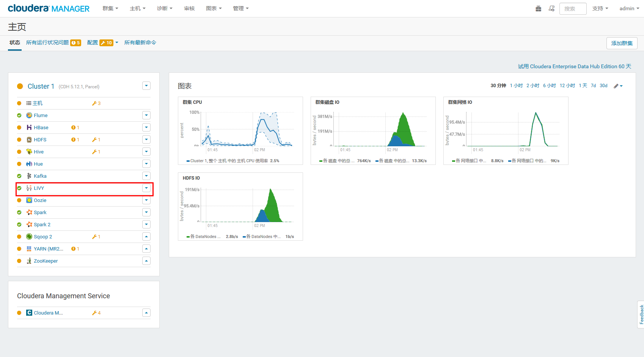This screenshot has height=357, width=644.
Task: Open the LIVY row actions dropdown
Action: coord(146,188)
